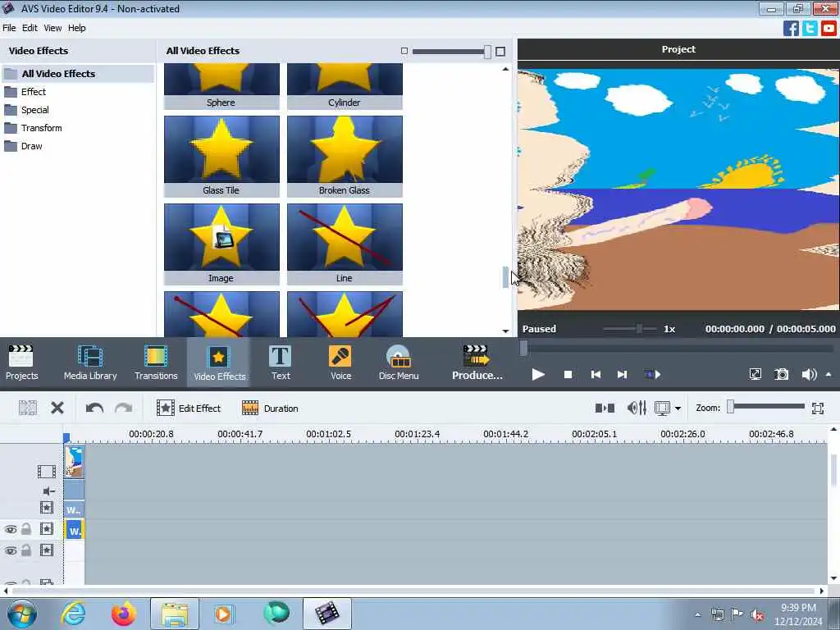This screenshot has height=630, width=840.
Task: Expand the volume level arrow
Action: pos(829,374)
